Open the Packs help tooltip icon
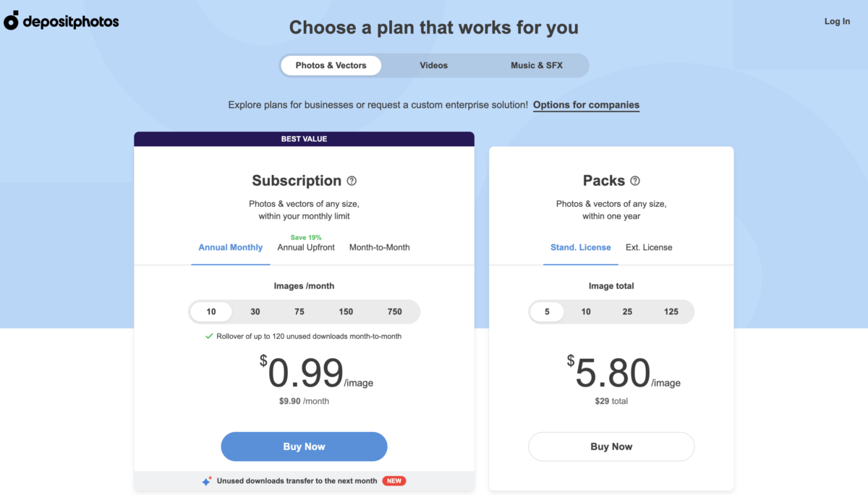868x495 pixels. pyautogui.click(x=635, y=180)
